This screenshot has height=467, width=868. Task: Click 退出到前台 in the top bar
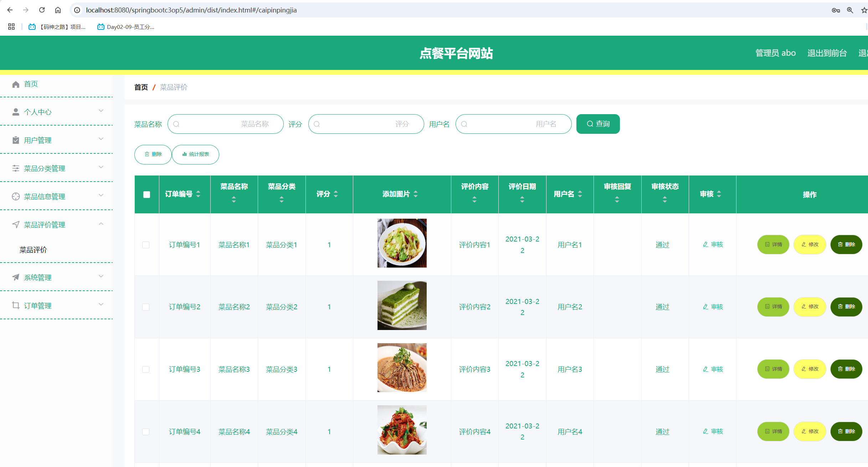tap(827, 53)
